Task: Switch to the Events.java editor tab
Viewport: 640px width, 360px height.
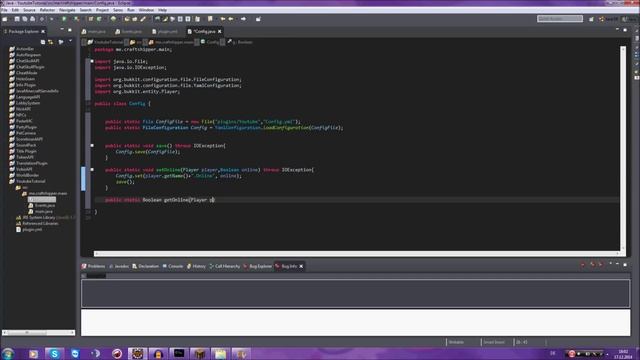Action: 129,31
